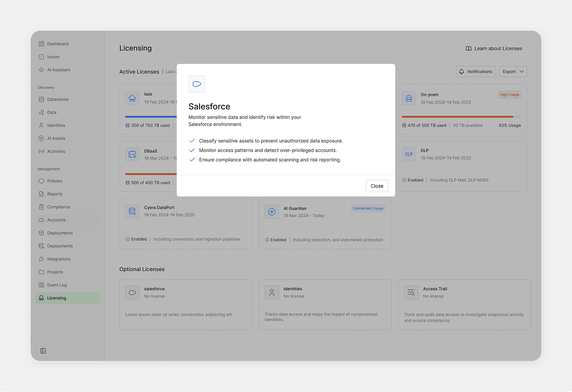Viewport: 572px width, 392px height.
Task: Click the Salesforce cloud icon in dialog
Action: (x=197, y=84)
